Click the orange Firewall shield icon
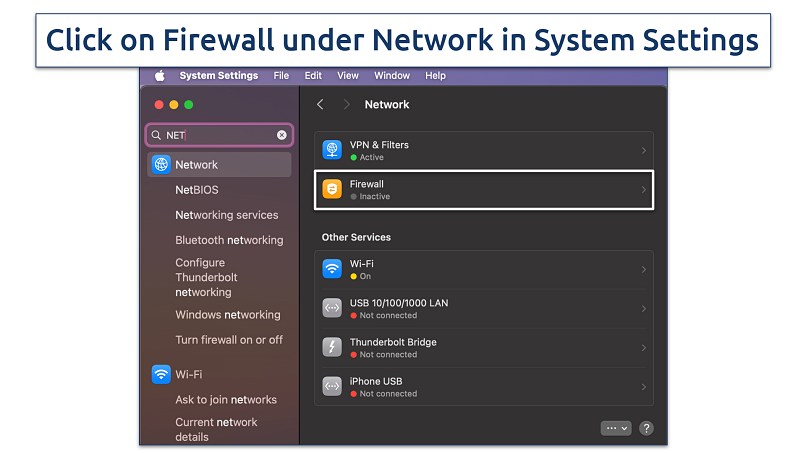This screenshot has height=453, width=806. 332,190
